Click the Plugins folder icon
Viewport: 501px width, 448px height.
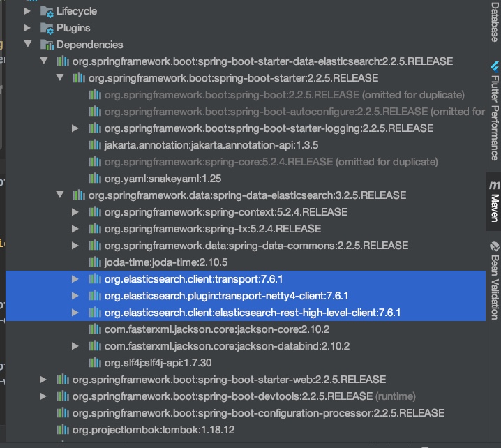(x=46, y=28)
